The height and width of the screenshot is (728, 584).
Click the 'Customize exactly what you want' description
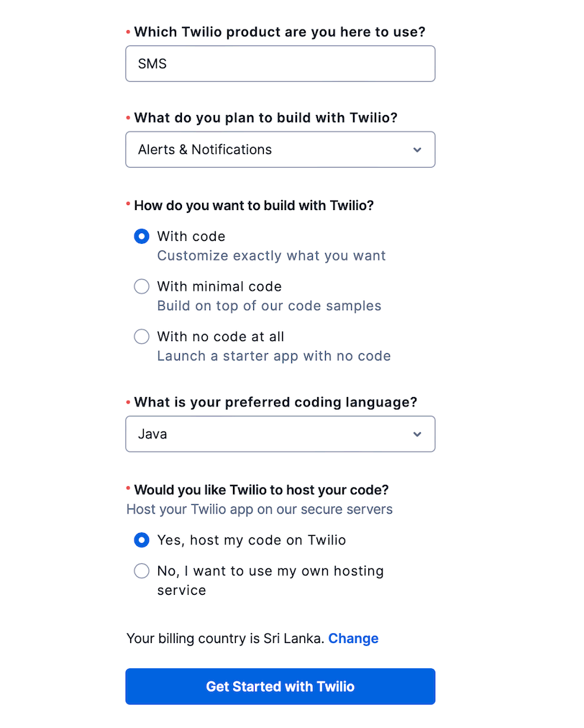[x=271, y=256]
